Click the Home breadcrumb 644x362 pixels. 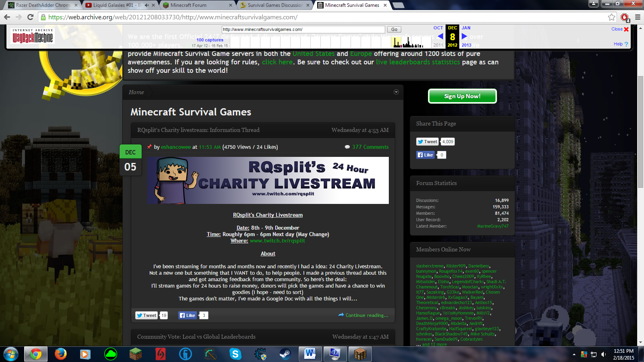point(136,92)
